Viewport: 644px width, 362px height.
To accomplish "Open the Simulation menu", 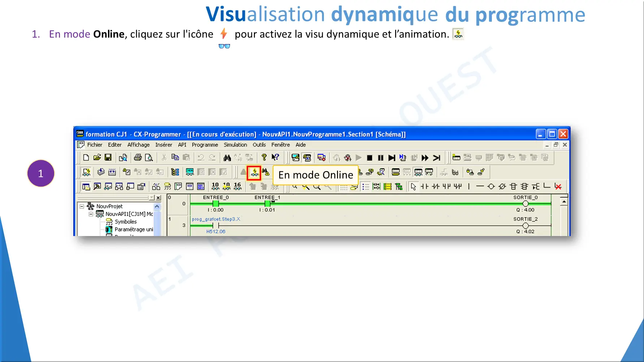I will tap(235, 145).
